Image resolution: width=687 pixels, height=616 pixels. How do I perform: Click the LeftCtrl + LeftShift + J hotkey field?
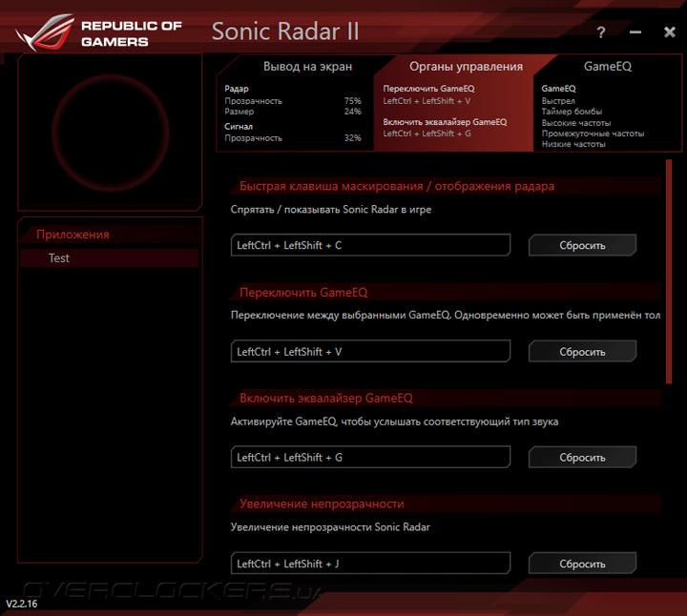tap(370, 564)
